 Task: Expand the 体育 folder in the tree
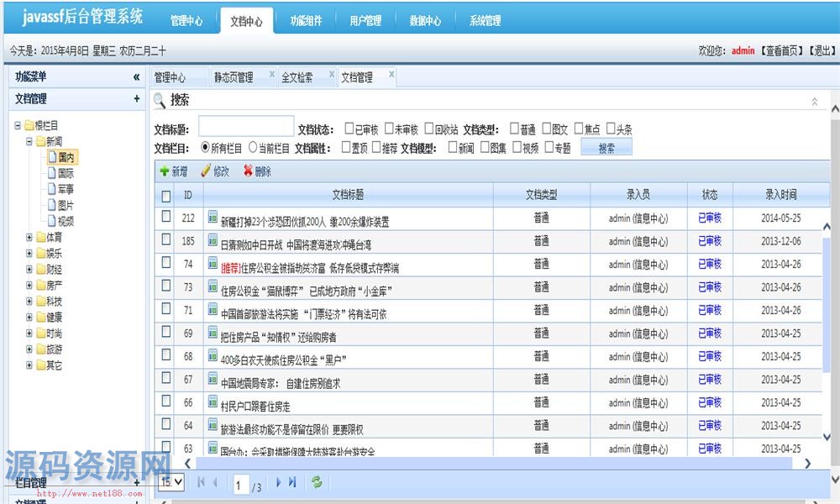coord(28,236)
